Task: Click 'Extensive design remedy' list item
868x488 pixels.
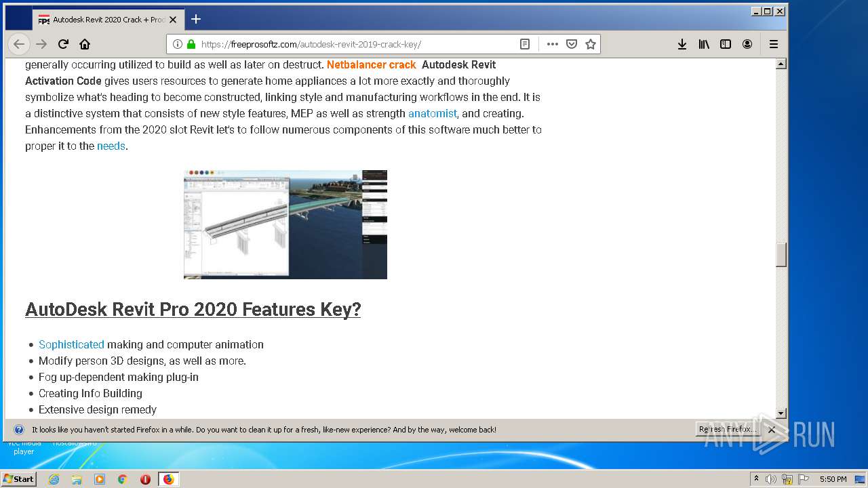Action: coord(98,410)
